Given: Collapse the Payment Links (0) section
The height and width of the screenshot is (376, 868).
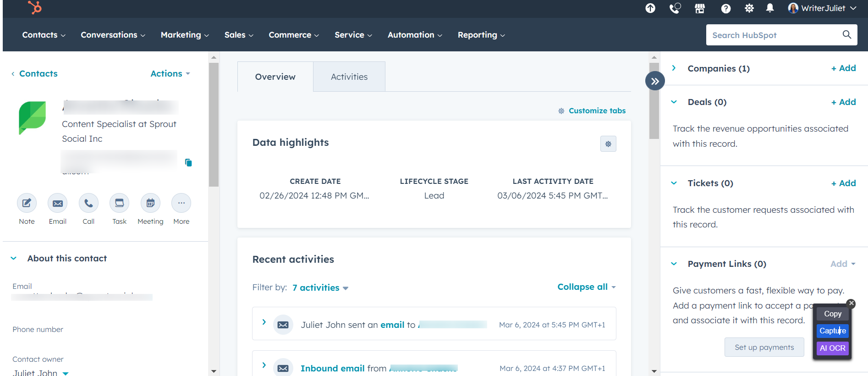Looking at the screenshot, I should coord(674,264).
